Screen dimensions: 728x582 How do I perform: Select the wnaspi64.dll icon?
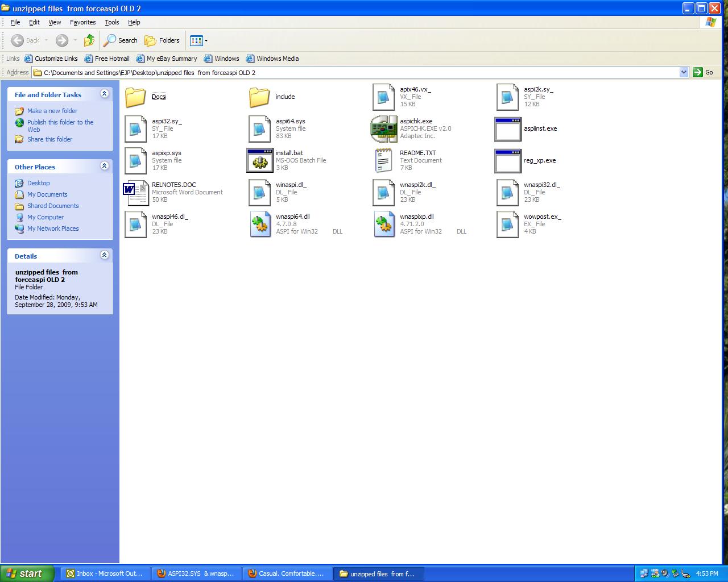(x=259, y=225)
